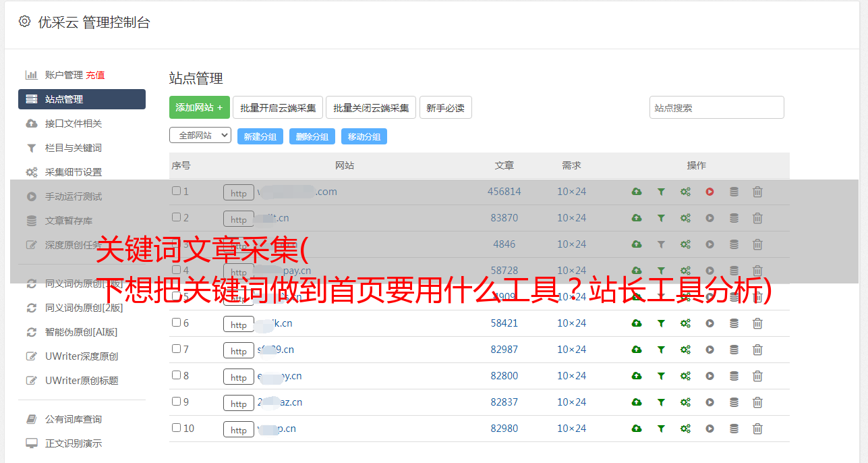This screenshot has width=868, height=463.
Task: Click the filter funnel icon in row 2
Action: (661, 218)
